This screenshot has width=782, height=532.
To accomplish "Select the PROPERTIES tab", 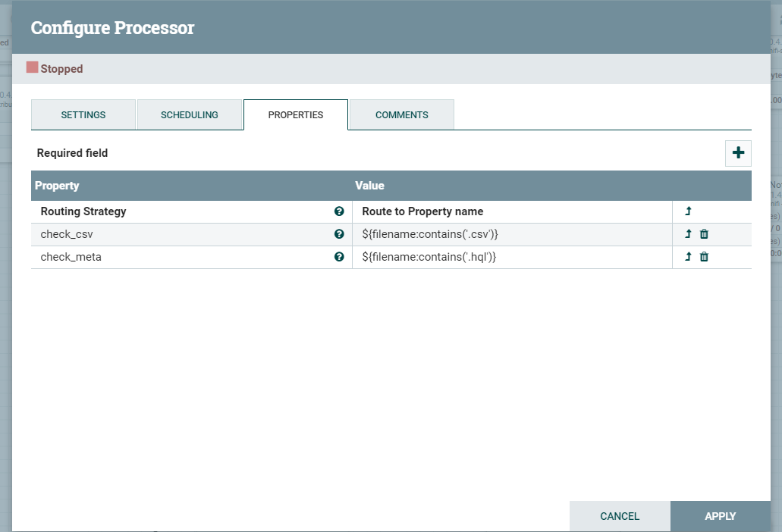I will pyautogui.click(x=295, y=114).
